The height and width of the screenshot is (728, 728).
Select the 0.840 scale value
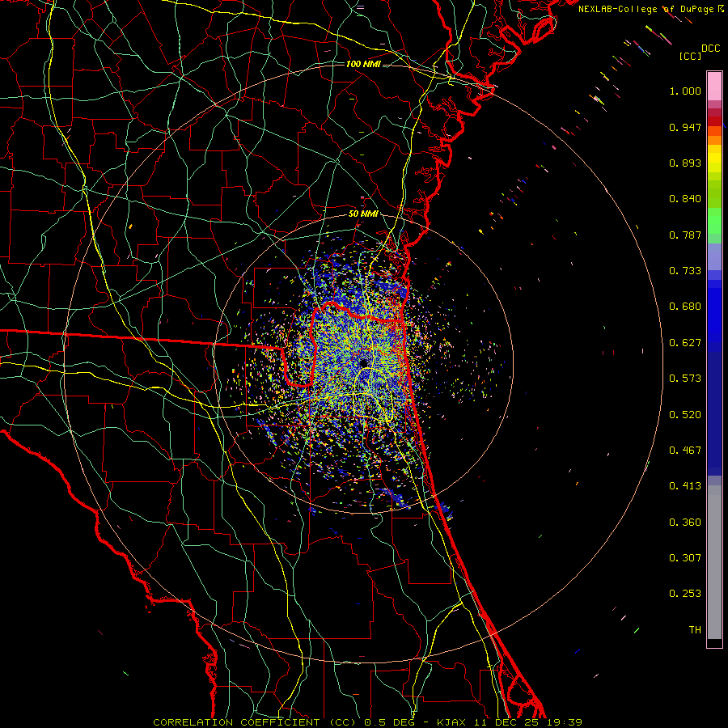[685, 199]
